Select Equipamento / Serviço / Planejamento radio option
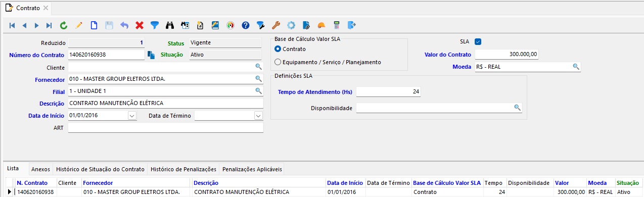This screenshot has width=644, height=197. [278, 62]
